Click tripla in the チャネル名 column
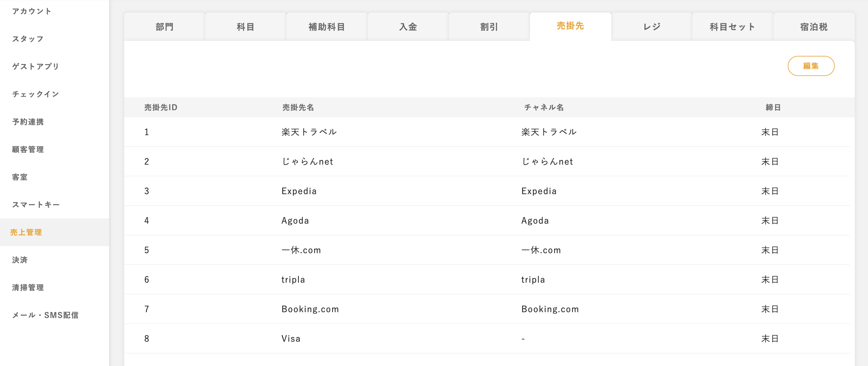The width and height of the screenshot is (868, 366). (x=533, y=280)
